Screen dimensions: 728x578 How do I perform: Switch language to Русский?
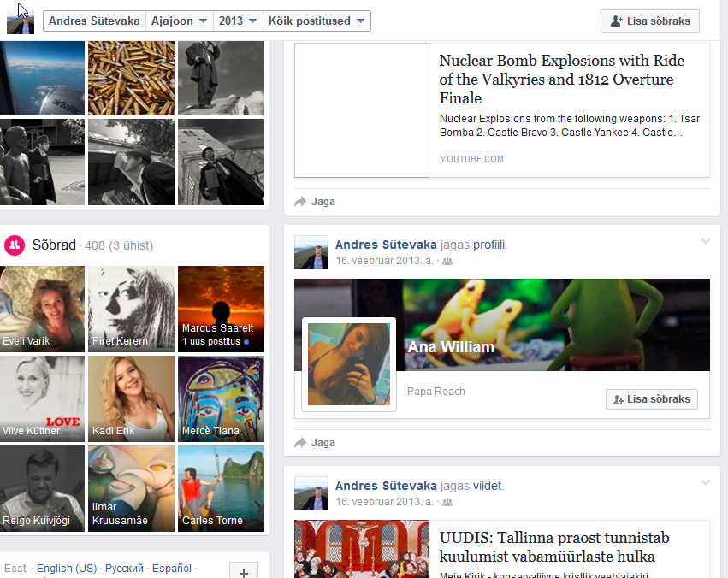point(124,569)
